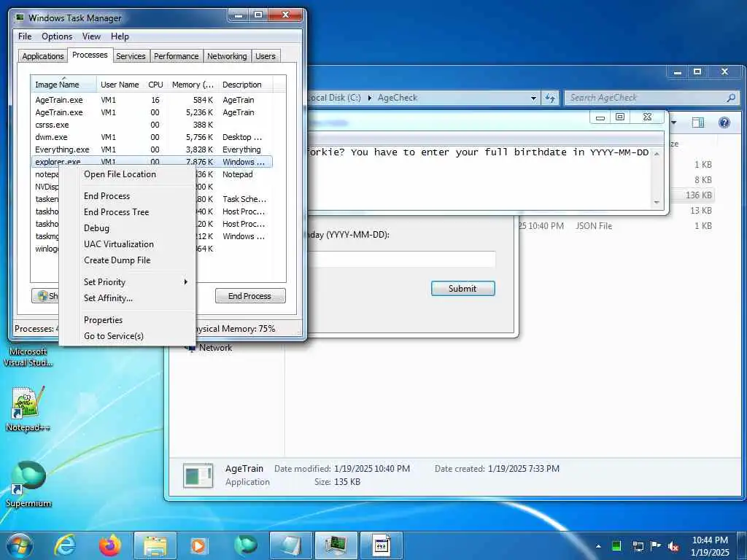Select the dwm.exe process row
This screenshot has width=747, height=560.
coord(152,137)
